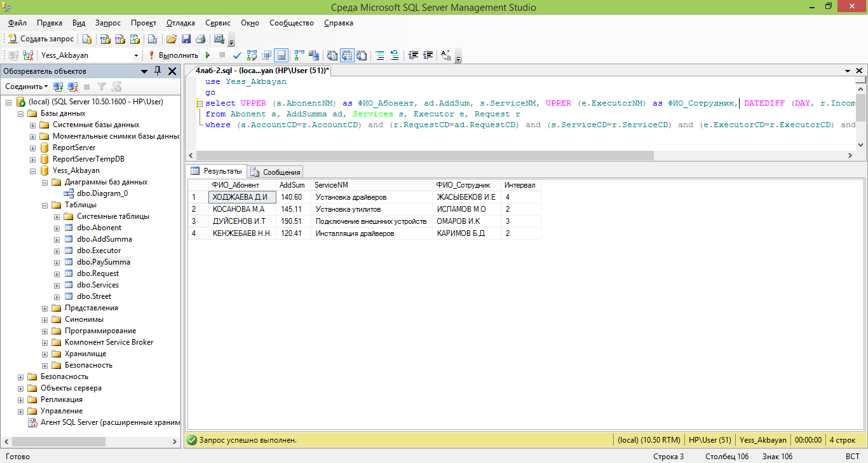
Task: Expand the dbo.Abonent table node
Action: tap(57, 228)
